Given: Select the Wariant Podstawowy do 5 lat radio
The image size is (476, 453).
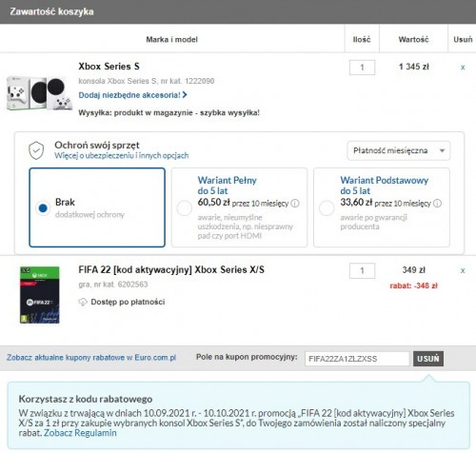Looking at the screenshot, I should [327, 208].
